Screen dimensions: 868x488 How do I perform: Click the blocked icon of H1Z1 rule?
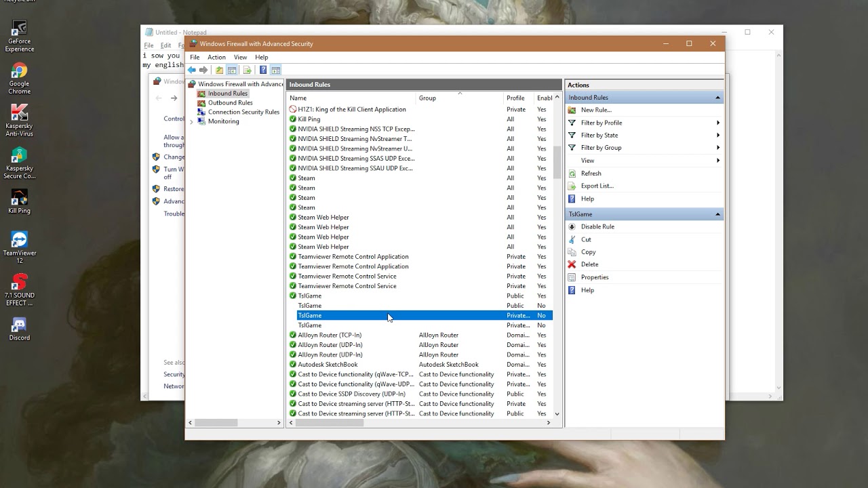tap(293, 109)
